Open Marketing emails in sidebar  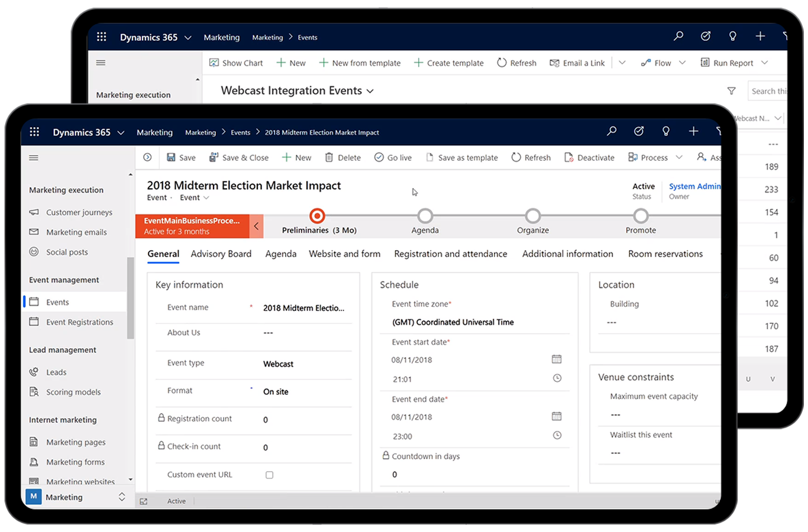pos(75,232)
